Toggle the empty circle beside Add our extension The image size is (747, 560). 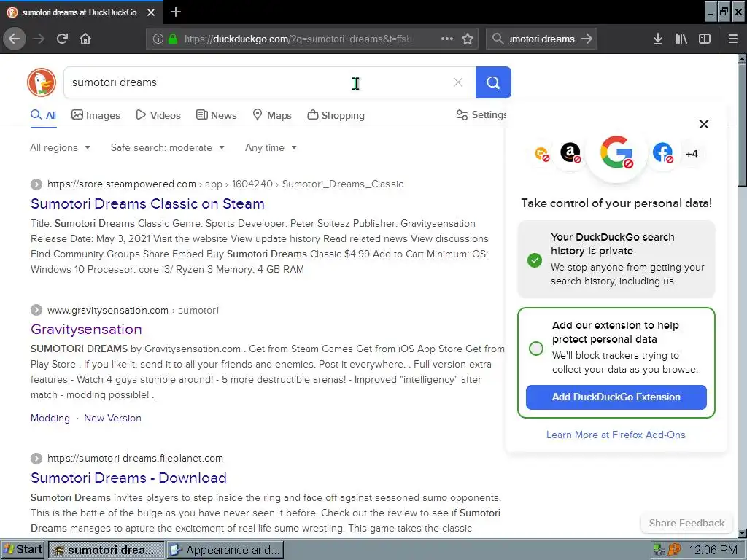coord(536,349)
